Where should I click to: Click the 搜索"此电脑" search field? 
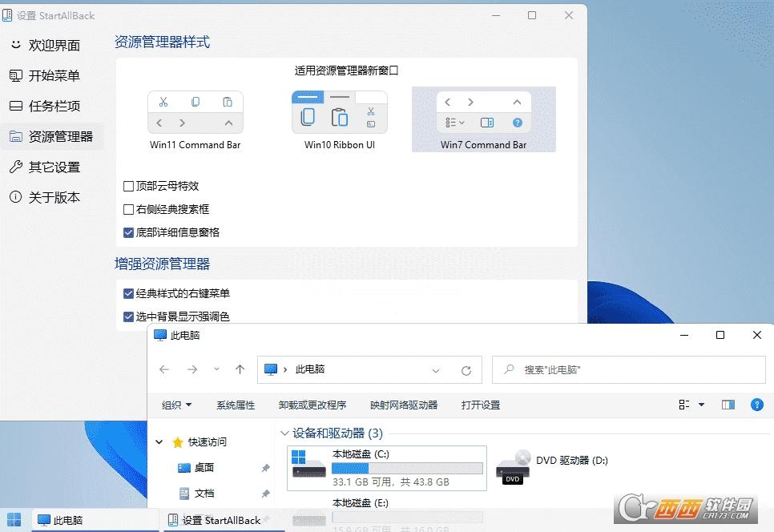[x=629, y=369]
